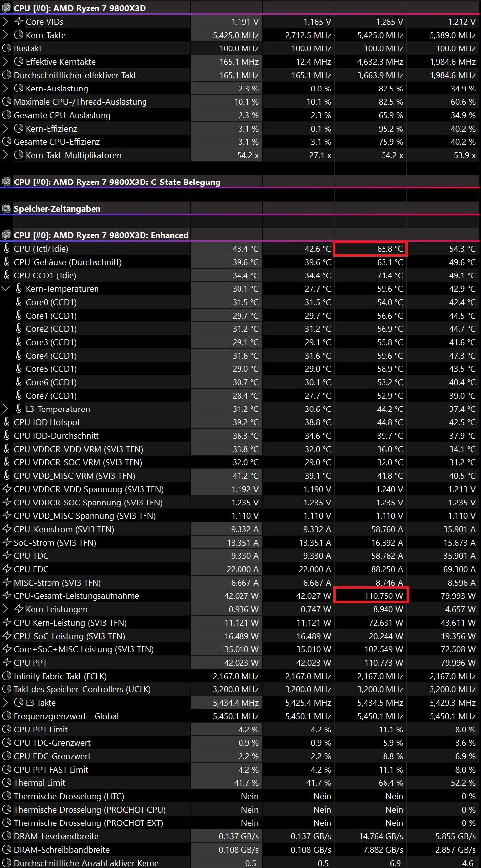Screen dimensions: 481x868
Task: Click lightning icon of CPU VDDCR_VDD Spannung
Action: coord(7,489)
